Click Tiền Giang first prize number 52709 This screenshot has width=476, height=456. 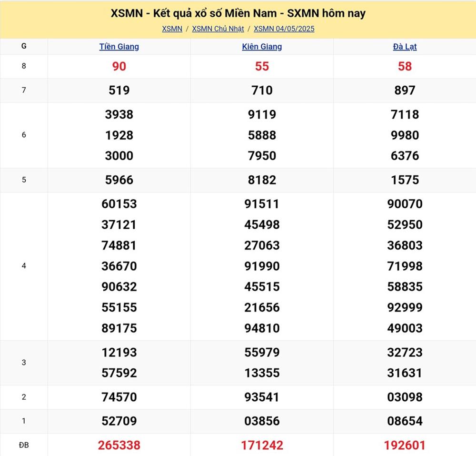point(119,421)
